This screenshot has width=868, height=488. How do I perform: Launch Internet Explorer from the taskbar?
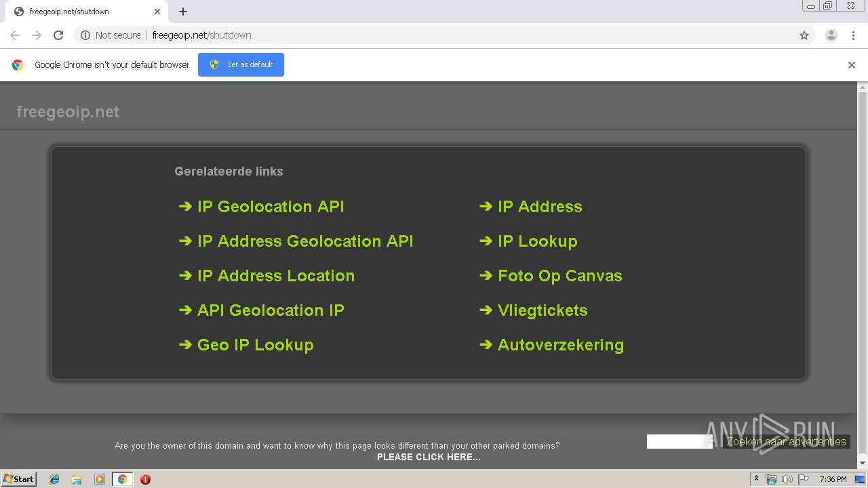54,479
